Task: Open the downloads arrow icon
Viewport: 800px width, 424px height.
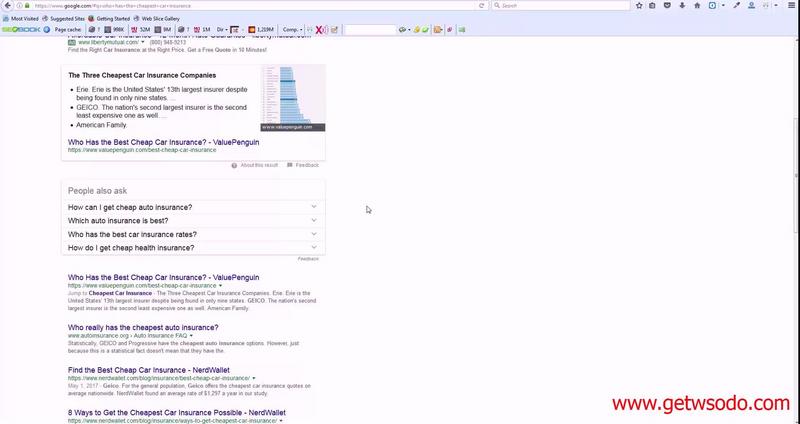Action: [682, 6]
